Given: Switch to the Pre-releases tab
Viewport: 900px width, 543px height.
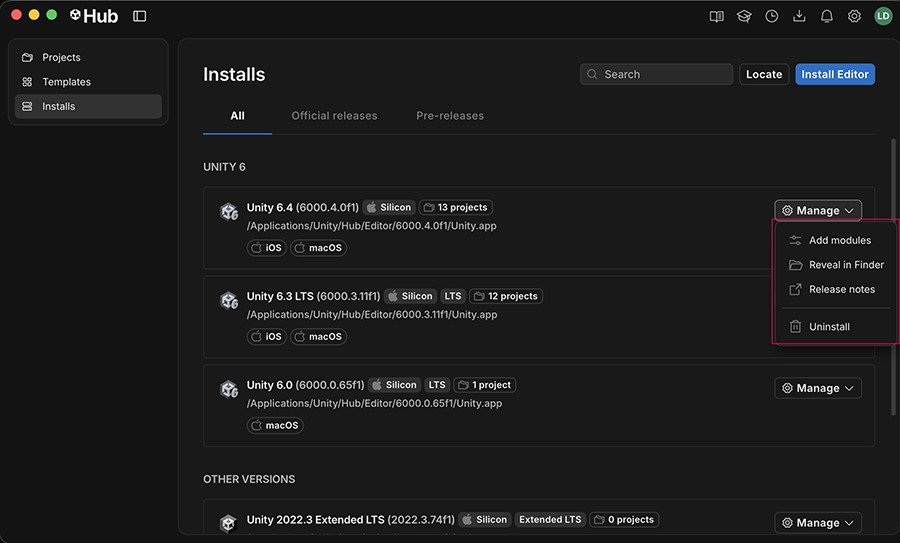Looking at the screenshot, I should click(449, 116).
